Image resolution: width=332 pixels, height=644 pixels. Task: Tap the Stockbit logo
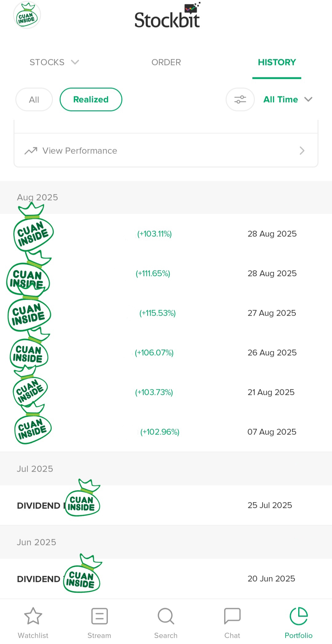[168, 15]
